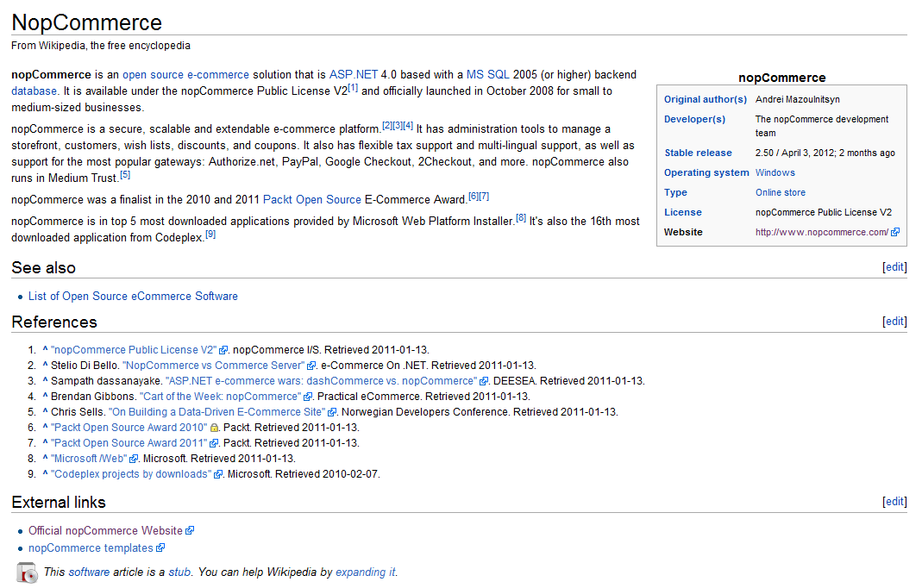Click external icon after Official nopCommerce Website
The image size is (922, 588).
[x=190, y=531]
